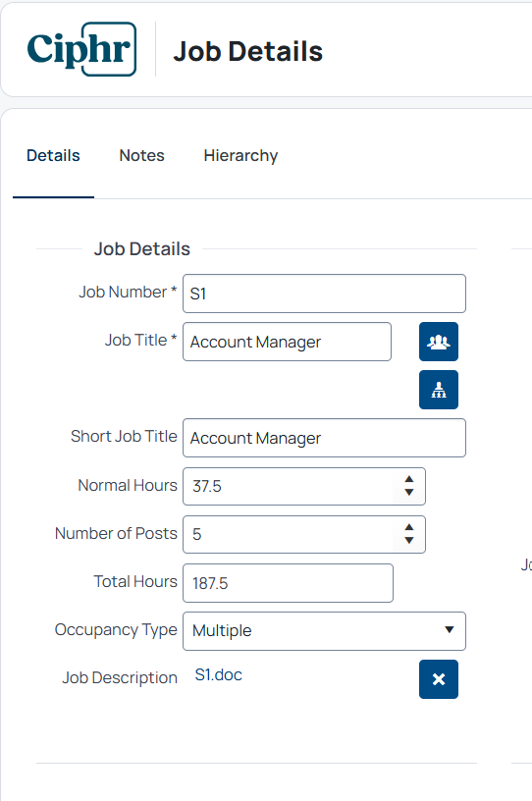532x801 pixels.
Task: Click the Occupancy Type dropdown arrow
Action: point(450,630)
